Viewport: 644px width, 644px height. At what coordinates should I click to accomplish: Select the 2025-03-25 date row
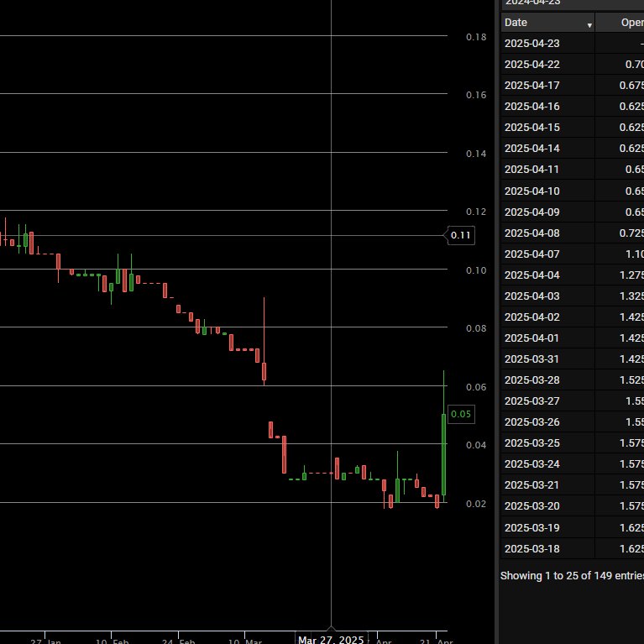coord(573,442)
